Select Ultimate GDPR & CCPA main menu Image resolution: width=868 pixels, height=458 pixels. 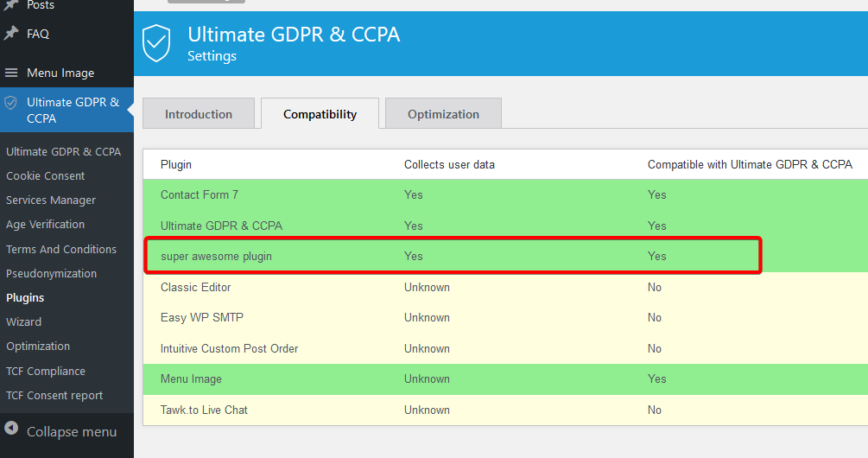(67, 110)
